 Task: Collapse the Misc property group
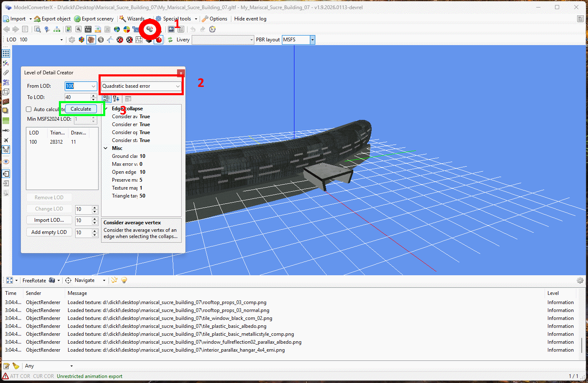(x=106, y=148)
